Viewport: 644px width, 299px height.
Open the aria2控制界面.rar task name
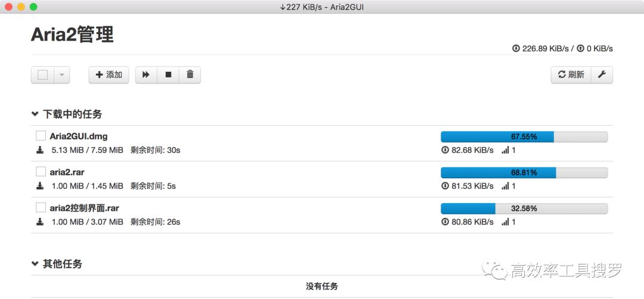[84, 208]
